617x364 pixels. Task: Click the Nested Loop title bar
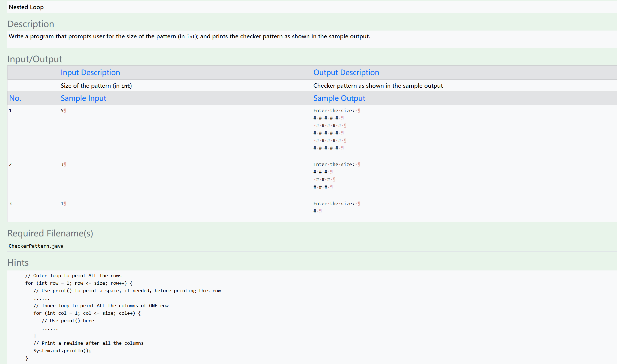(26, 7)
